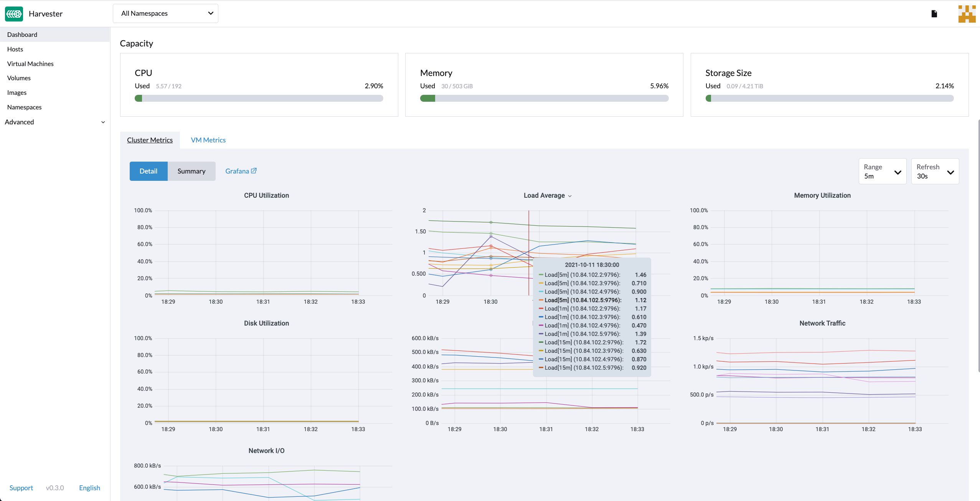Click the English language link

pos(89,488)
